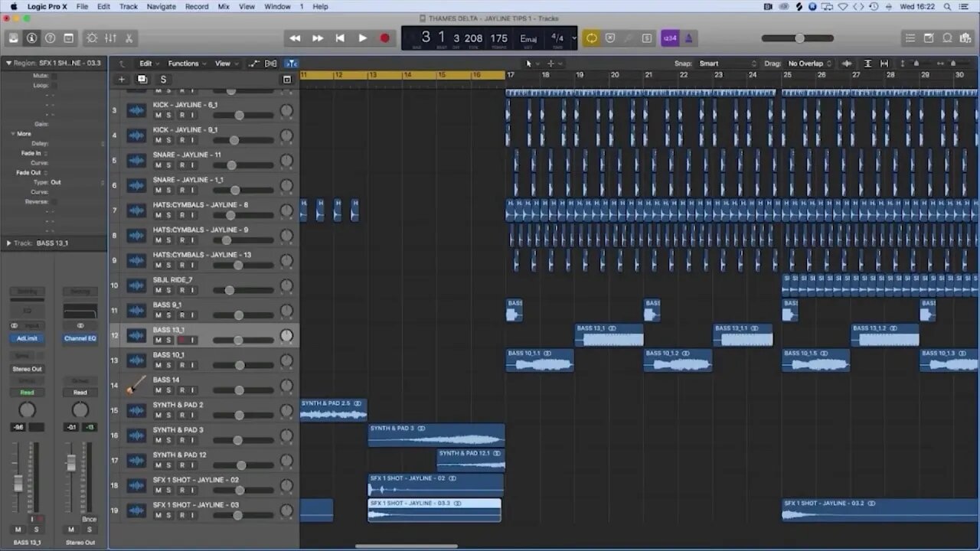Open the View dropdown in tracks area
The height and width of the screenshot is (551, 980).
click(225, 64)
